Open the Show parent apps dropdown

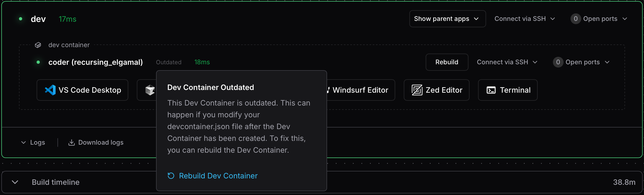447,19
